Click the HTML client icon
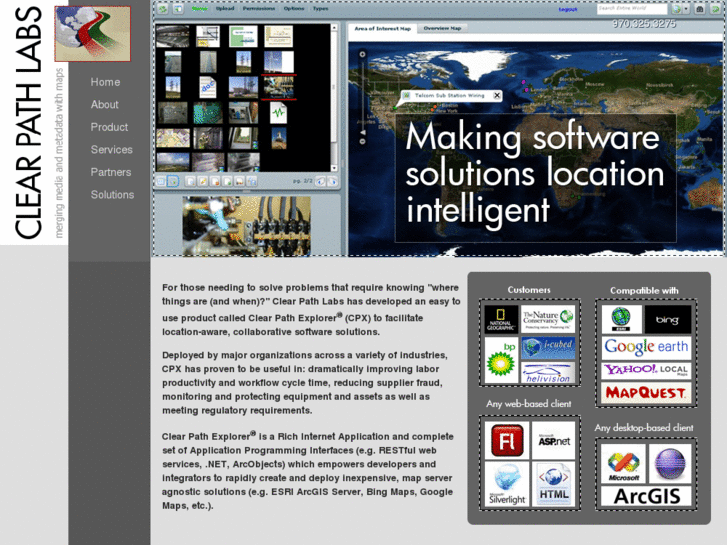Screen dimensions: 727x545 click(553, 483)
